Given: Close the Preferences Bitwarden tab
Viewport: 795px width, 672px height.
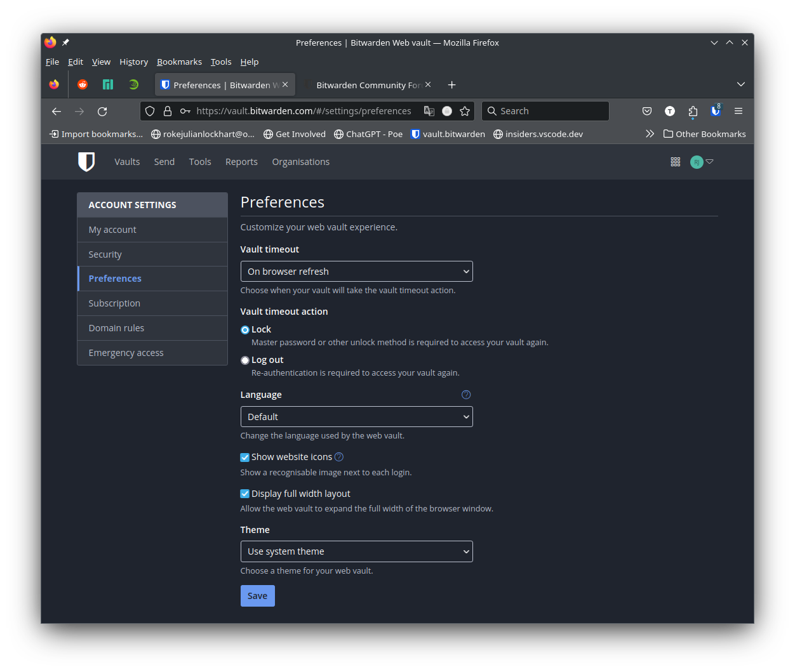Looking at the screenshot, I should point(285,84).
